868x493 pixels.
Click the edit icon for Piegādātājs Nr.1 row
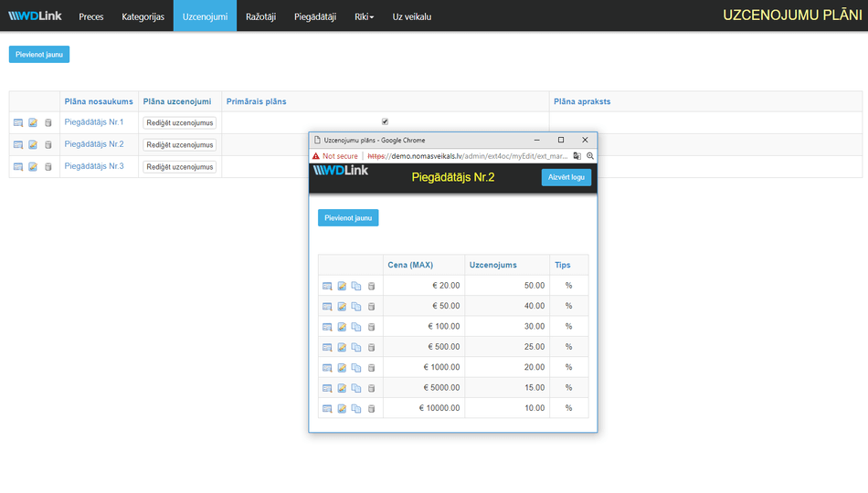point(33,122)
